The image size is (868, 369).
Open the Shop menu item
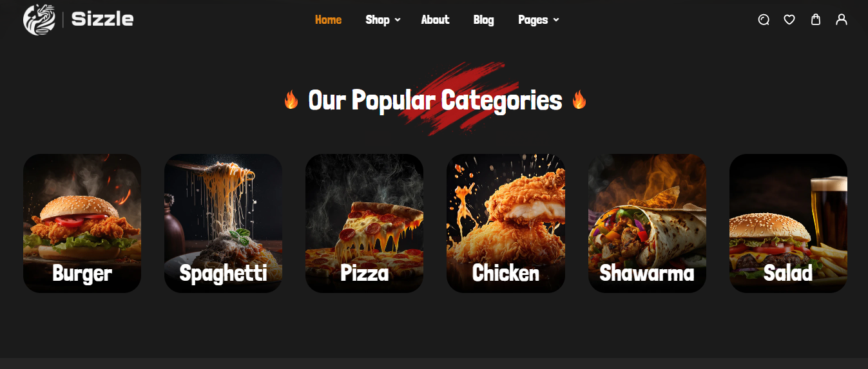pos(378,20)
